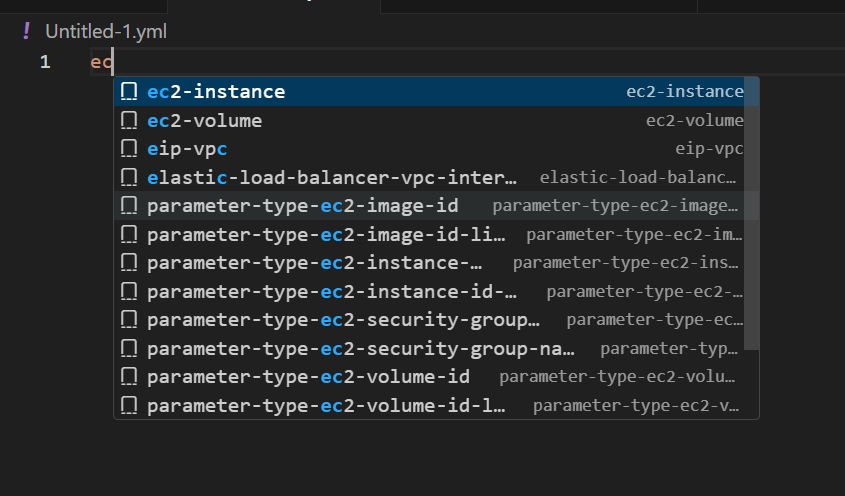Click the snippet icon for eip-vpc

(x=129, y=149)
